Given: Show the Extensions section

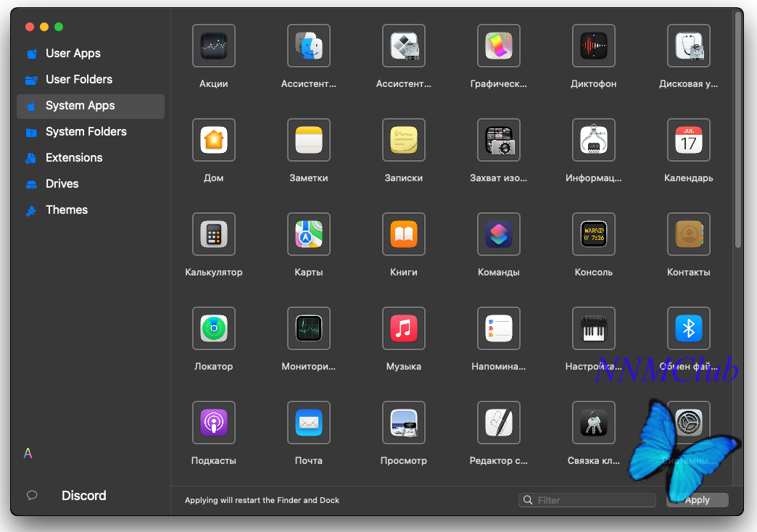Looking at the screenshot, I should pyautogui.click(x=91, y=157).
